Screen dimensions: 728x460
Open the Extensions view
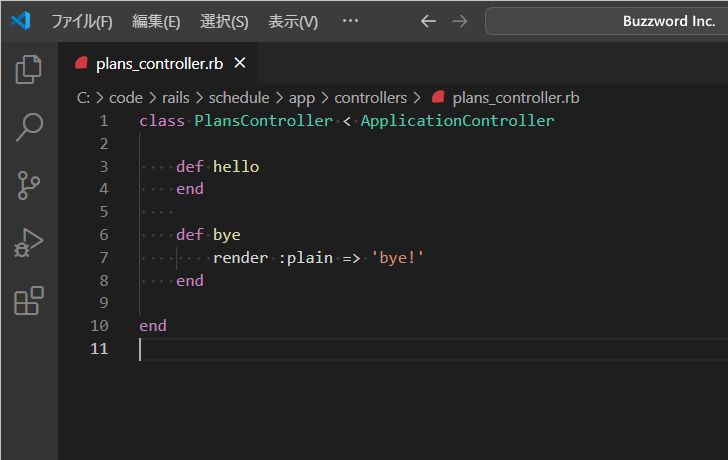pyautogui.click(x=29, y=301)
